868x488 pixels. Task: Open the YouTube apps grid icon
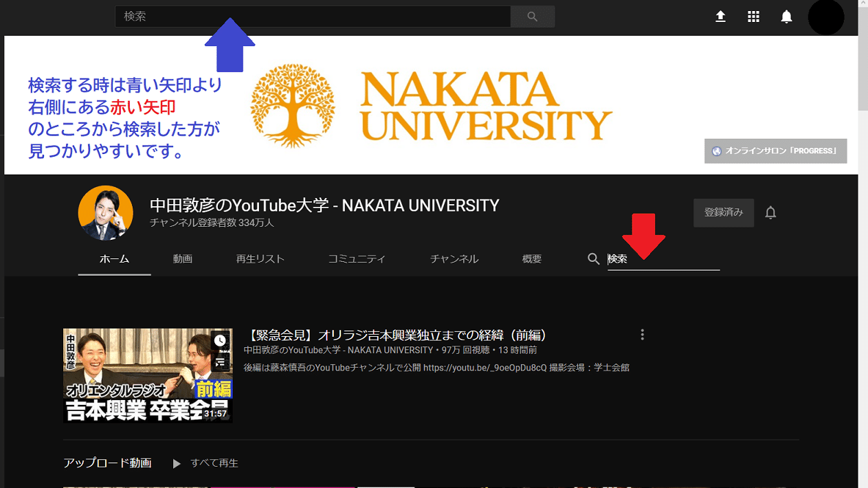[753, 16]
